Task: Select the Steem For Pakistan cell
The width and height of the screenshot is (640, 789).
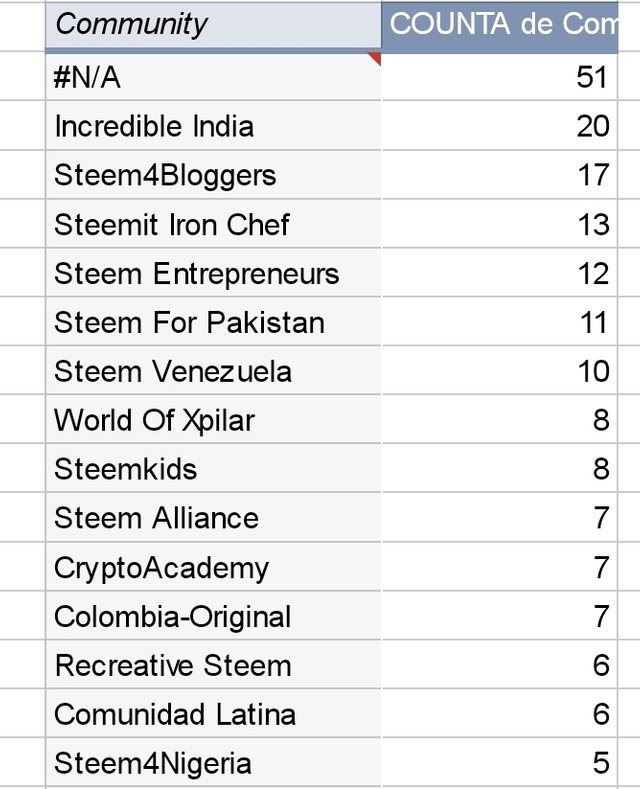Action: [x=212, y=323]
